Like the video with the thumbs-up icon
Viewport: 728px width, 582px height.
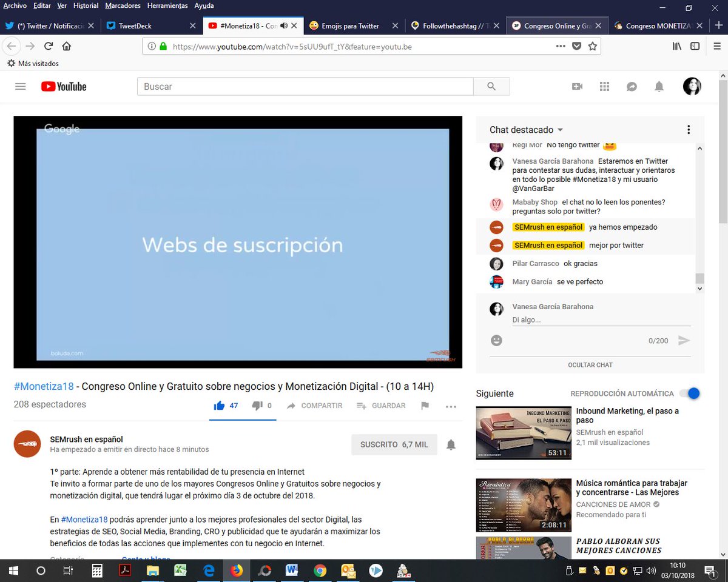[x=219, y=406]
